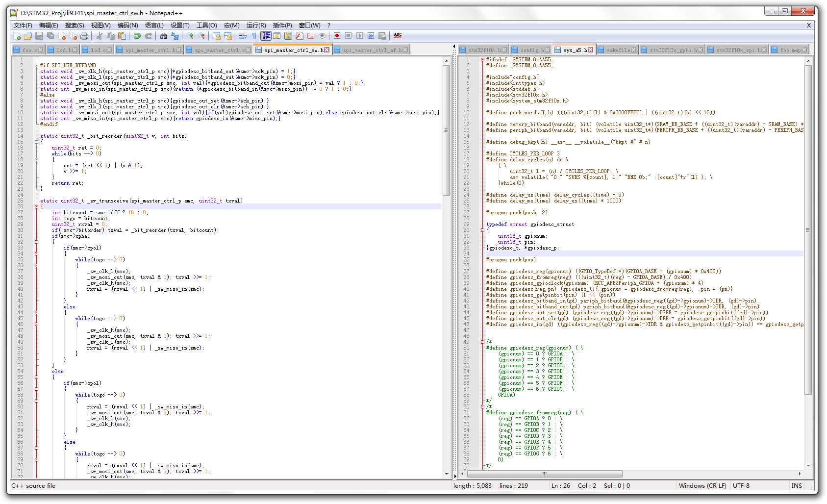The height and width of the screenshot is (504, 827).
Task: Collapse the _bit_reorder function fold marker
Action: click(36, 142)
